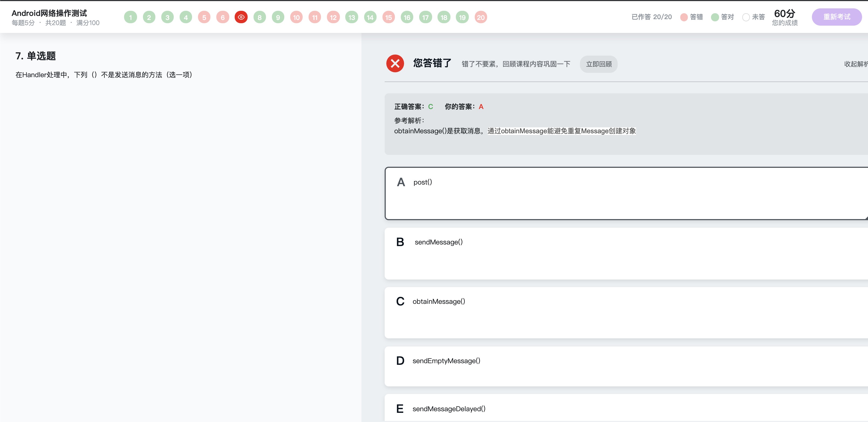The width and height of the screenshot is (868, 422).
Task: Jump to question 20 bubble
Action: [x=481, y=17]
